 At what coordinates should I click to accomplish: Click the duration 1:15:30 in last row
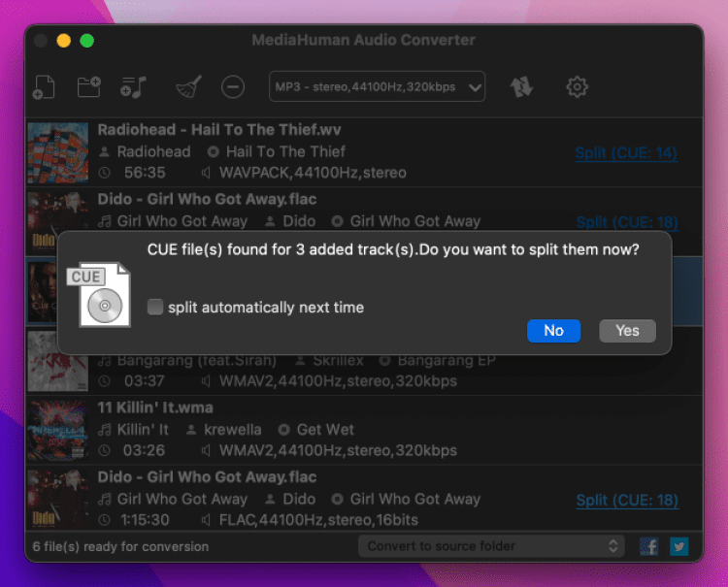tap(145, 520)
